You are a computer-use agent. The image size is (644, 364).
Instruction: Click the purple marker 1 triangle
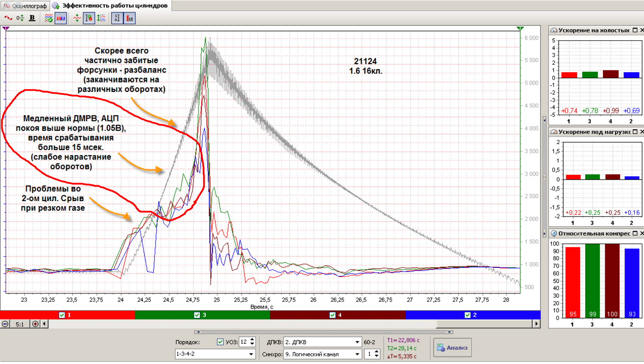point(6,28)
